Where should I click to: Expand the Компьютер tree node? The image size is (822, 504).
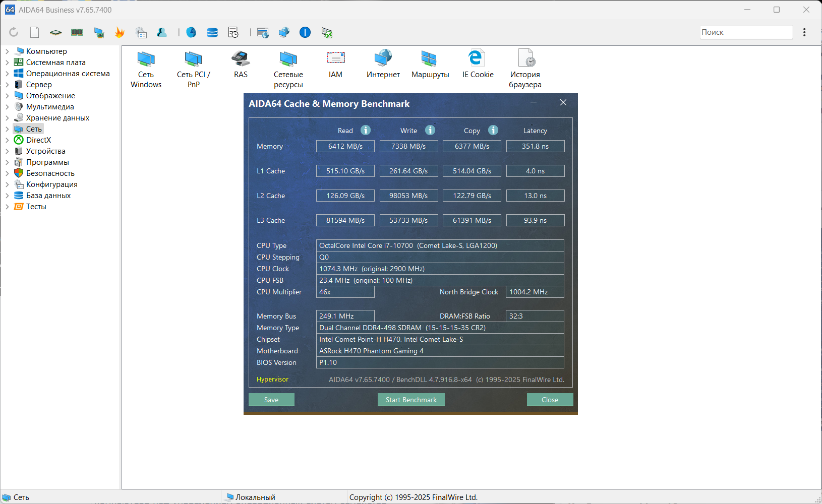point(7,51)
